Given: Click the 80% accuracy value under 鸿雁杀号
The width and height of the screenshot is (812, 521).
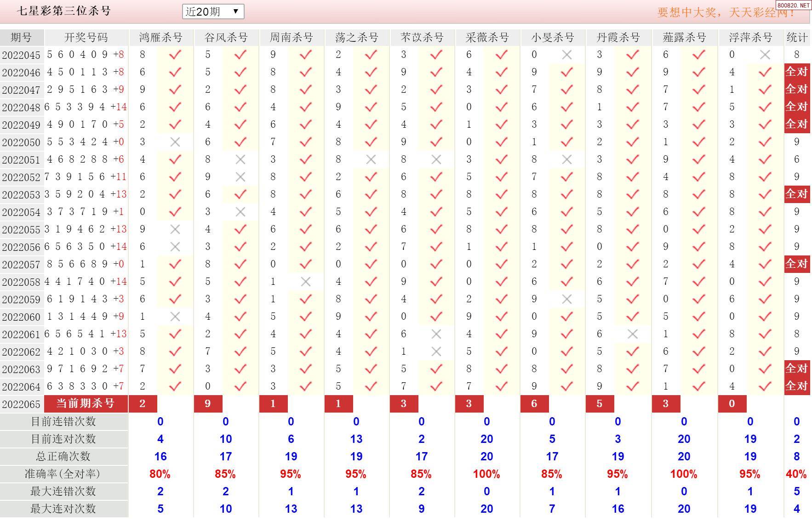Looking at the screenshot, I should click(x=160, y=474).
